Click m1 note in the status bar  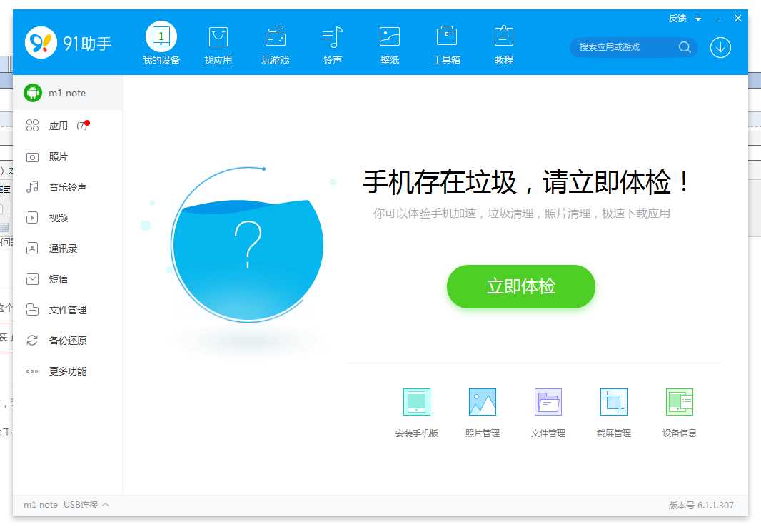coord(41,505)
